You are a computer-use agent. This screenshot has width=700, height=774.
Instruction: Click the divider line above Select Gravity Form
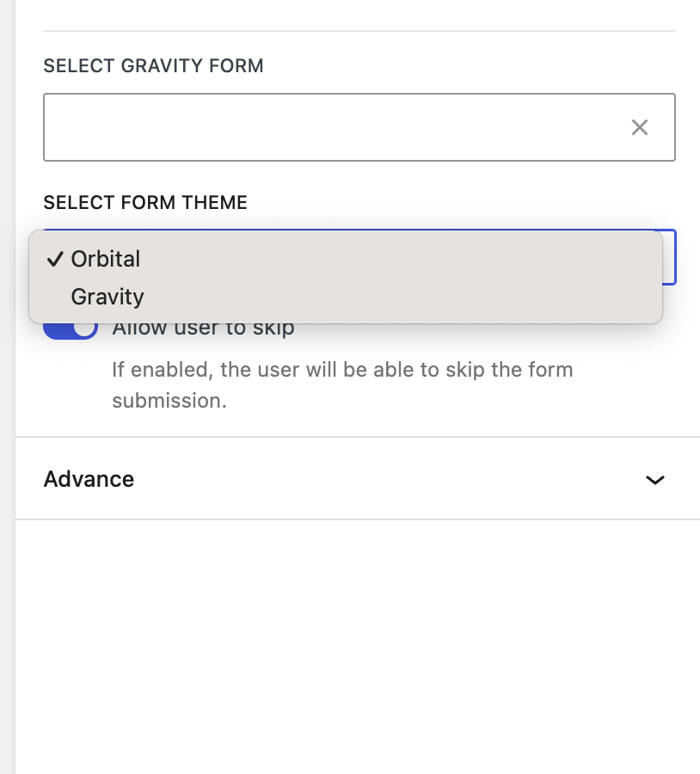coord(359,31)
